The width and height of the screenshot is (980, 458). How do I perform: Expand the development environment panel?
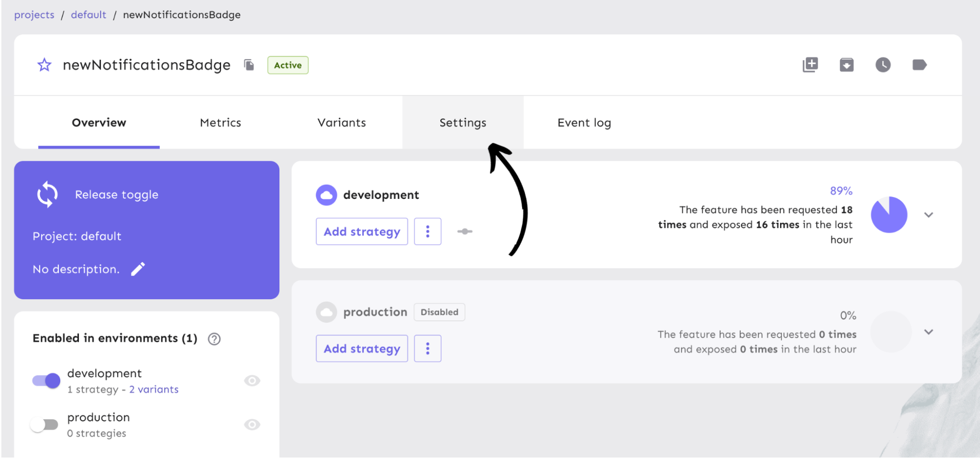pyautogui.click(x=929, y=215)
